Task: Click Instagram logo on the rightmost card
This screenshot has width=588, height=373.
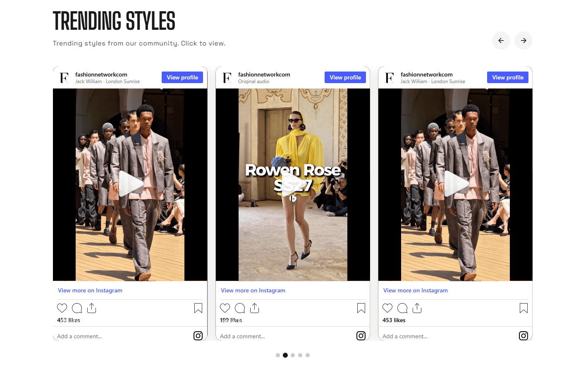Action: [523, 336]
